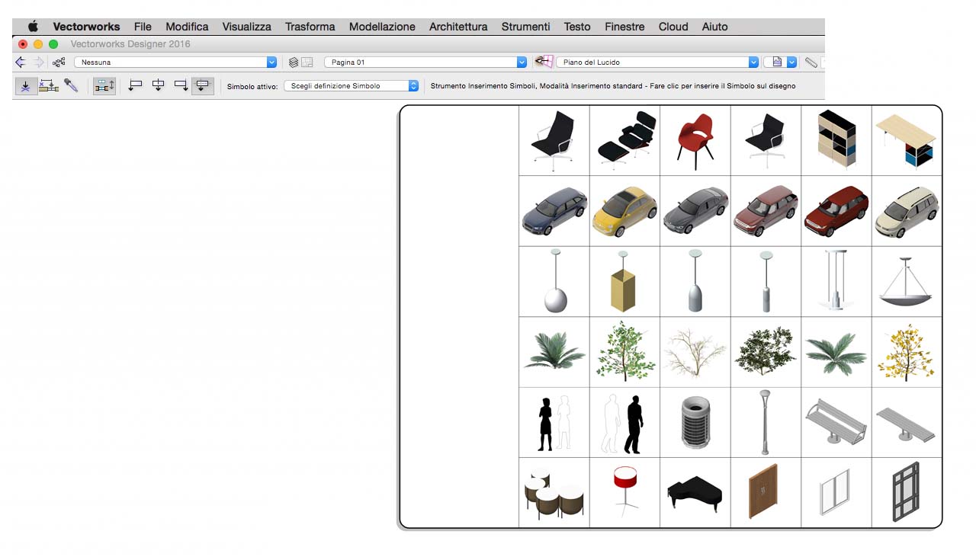This screenshot has width=976, height=560.
Task: Open the Piano del Lucido plane dropdown
Action: [x=657, y=62]
